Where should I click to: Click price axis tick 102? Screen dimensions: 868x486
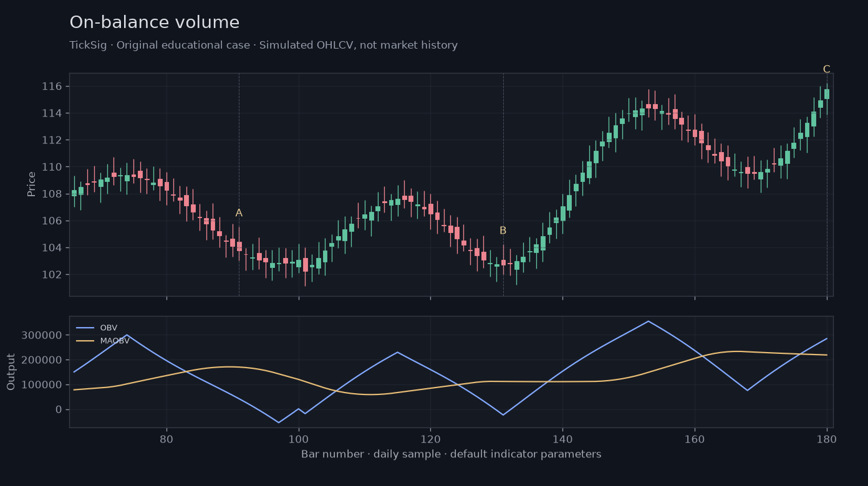(x=51, y=275)
